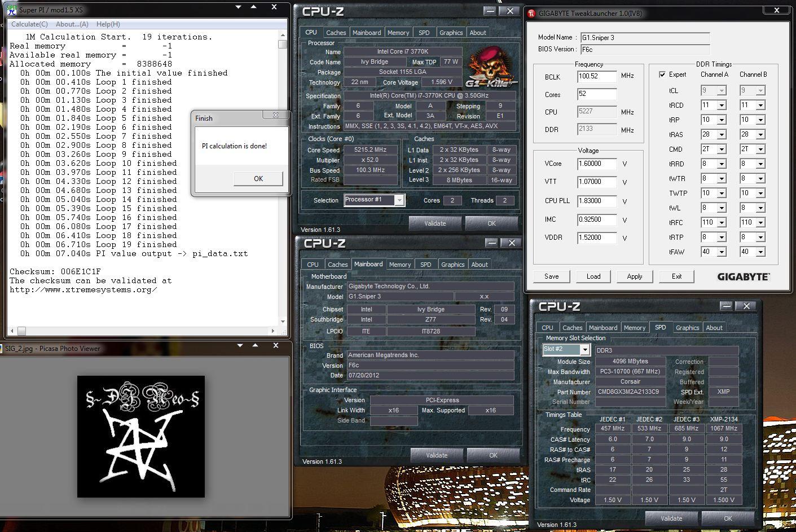Click the G1.Sniper 3 model name in TweakLauncher
Image resolution: width=796 pixels, height=532 pixels.
click(x=645, y=38)
